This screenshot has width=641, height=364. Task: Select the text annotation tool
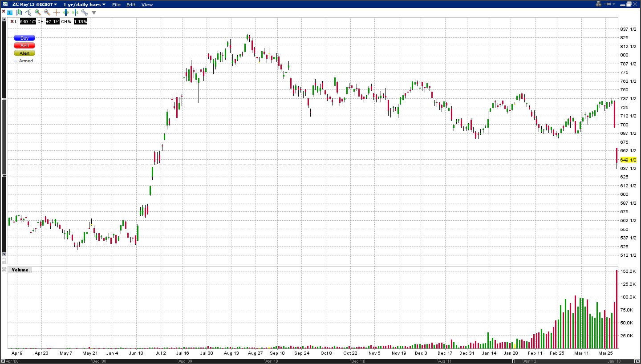[10, 12]
